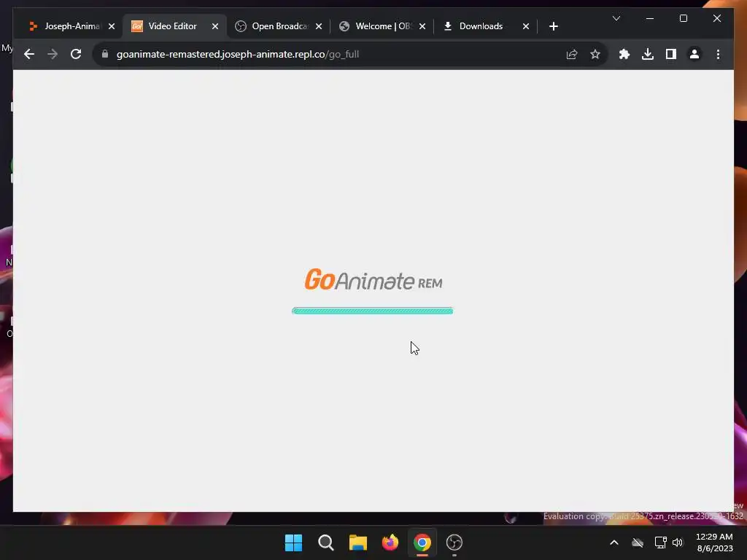Reload the GoAnimate page

76,54
